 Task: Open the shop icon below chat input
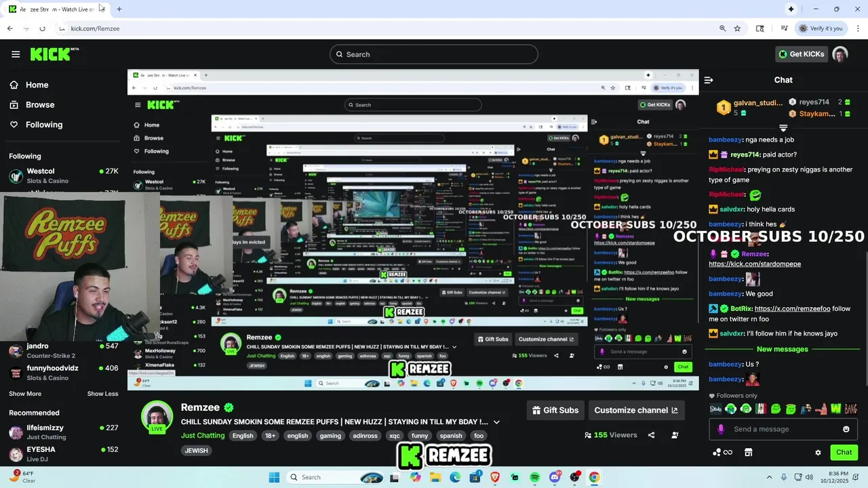coord(749,452)
